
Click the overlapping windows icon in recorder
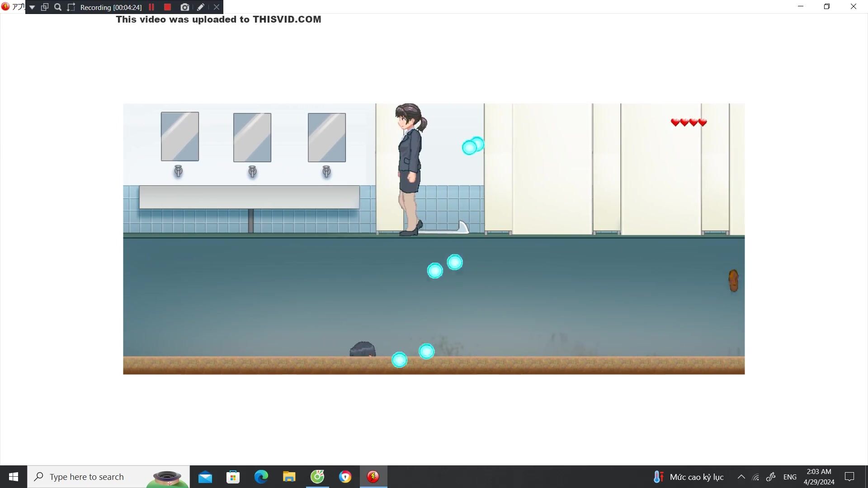(x=45, y=7)
